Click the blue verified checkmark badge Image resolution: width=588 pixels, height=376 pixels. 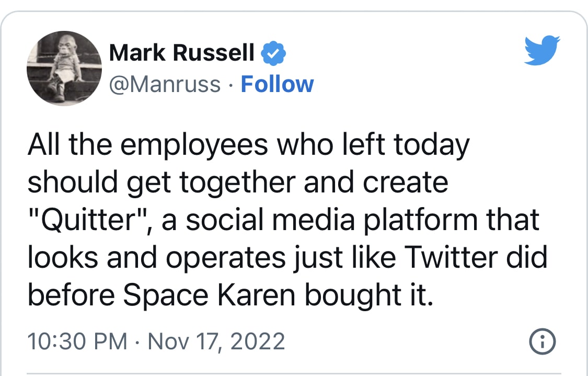273,53
